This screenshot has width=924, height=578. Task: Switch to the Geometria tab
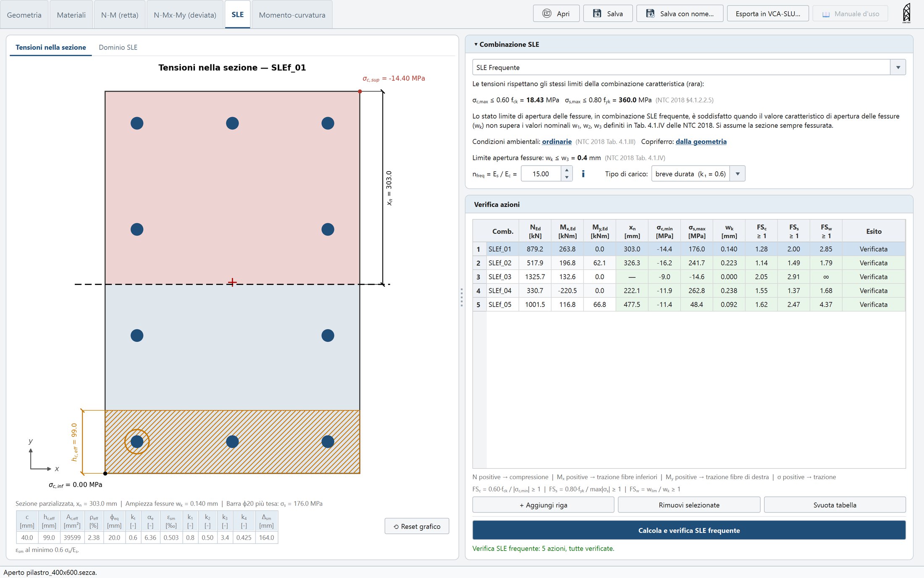(x=24, y=15)
